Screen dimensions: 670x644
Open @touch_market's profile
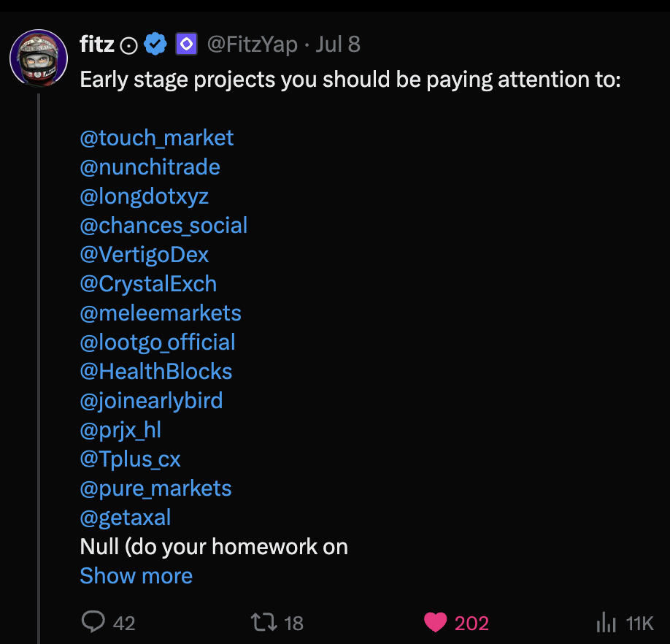coord(156,137)
